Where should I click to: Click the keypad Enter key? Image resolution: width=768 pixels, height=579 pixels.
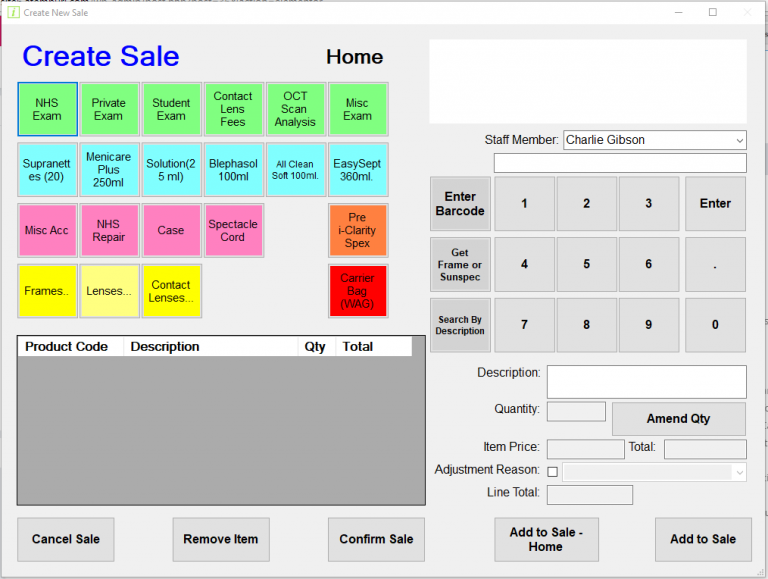(x=716, y=204)
